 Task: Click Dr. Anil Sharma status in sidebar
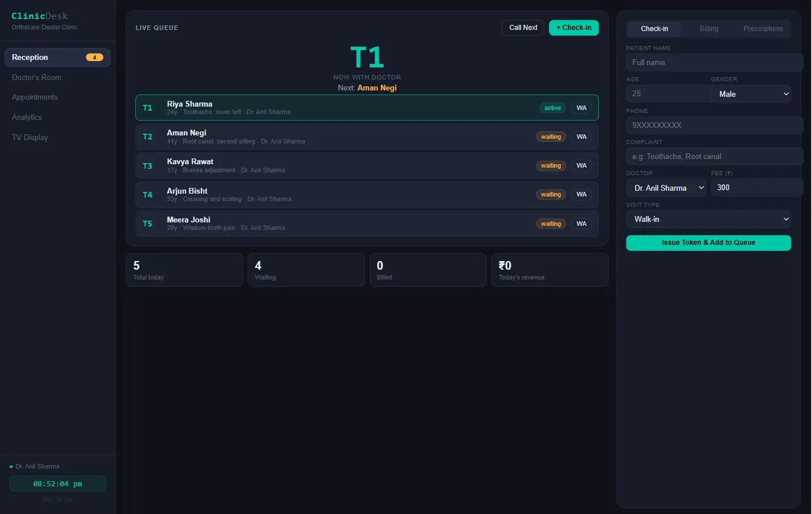tap(35, 466)
